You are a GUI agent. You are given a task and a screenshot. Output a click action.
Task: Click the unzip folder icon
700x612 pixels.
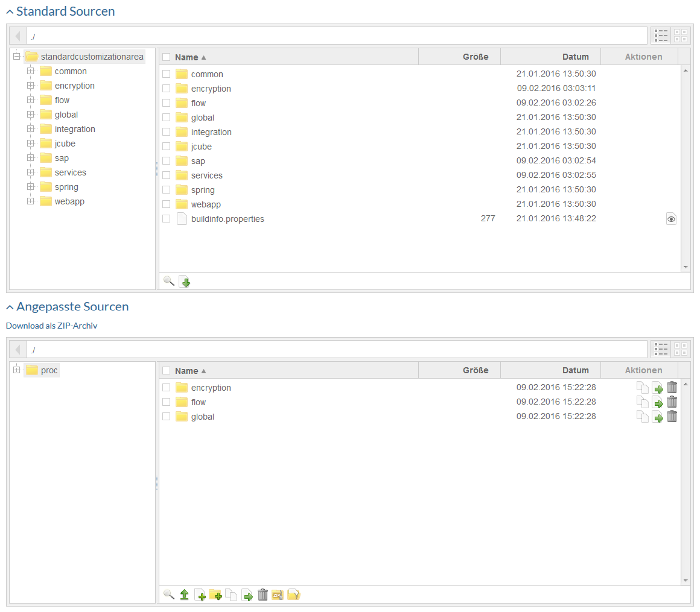tap(294, 595)
